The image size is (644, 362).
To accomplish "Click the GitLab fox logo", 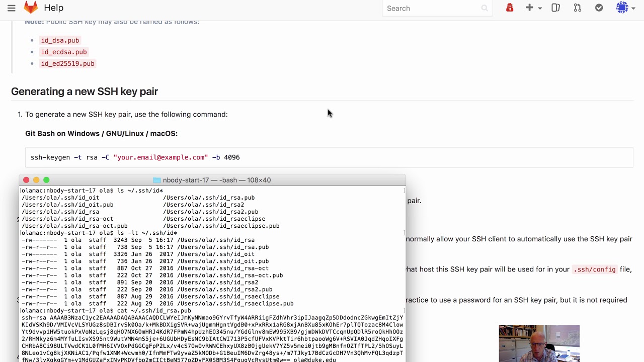I will [x=31, y=8].
